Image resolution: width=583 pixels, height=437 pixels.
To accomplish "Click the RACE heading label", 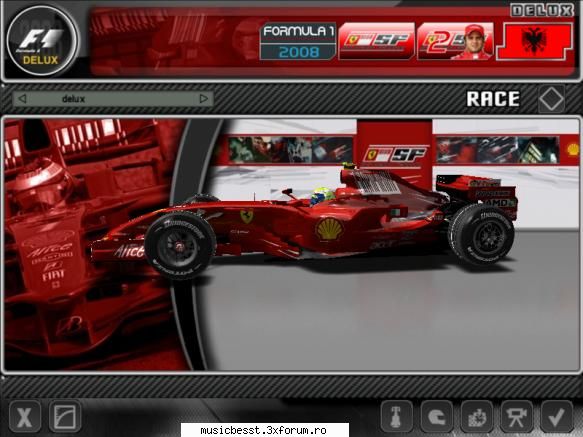I will (493, 99).
